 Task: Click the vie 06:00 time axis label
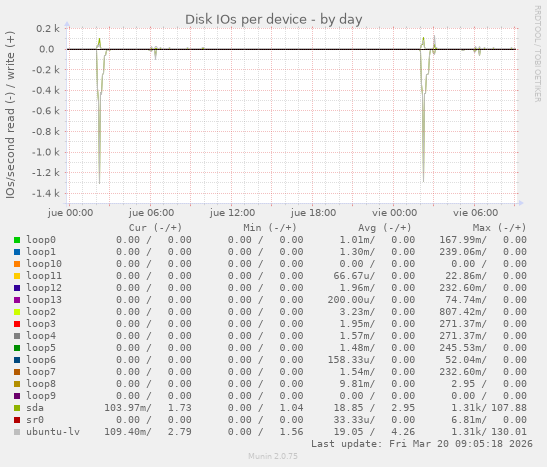475,213
